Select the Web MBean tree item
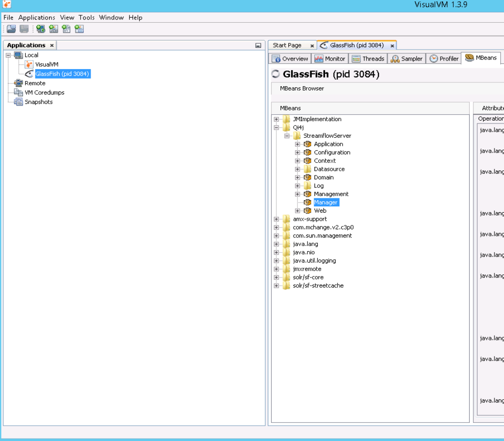 point(320,211)
